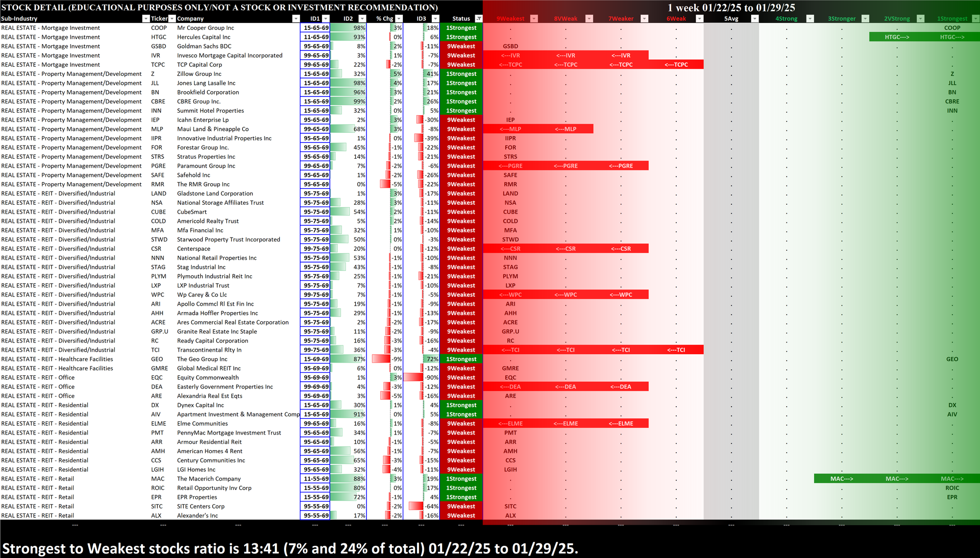This screenshot has height=558, width=980.
Task: Open the ID3 column filter dropdown
Action: click(x=435, y=19)
